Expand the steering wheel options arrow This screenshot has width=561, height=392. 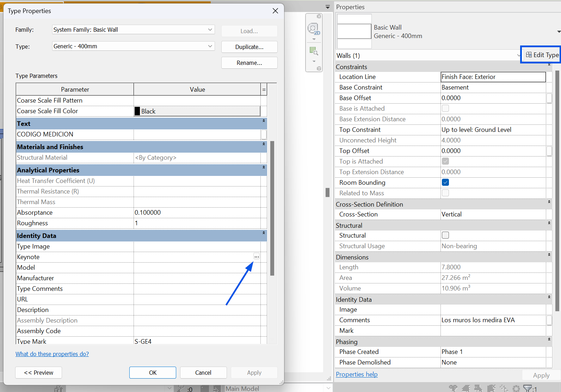[314, 39]
